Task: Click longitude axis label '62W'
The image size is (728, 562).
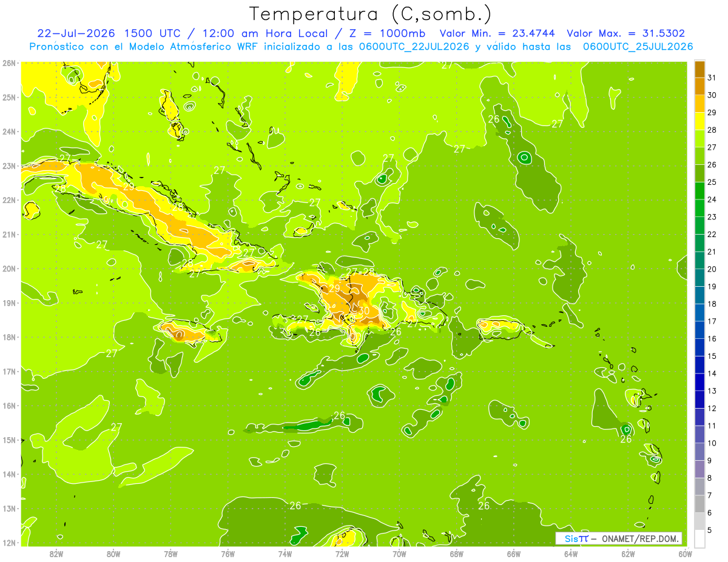Action: 628,554
